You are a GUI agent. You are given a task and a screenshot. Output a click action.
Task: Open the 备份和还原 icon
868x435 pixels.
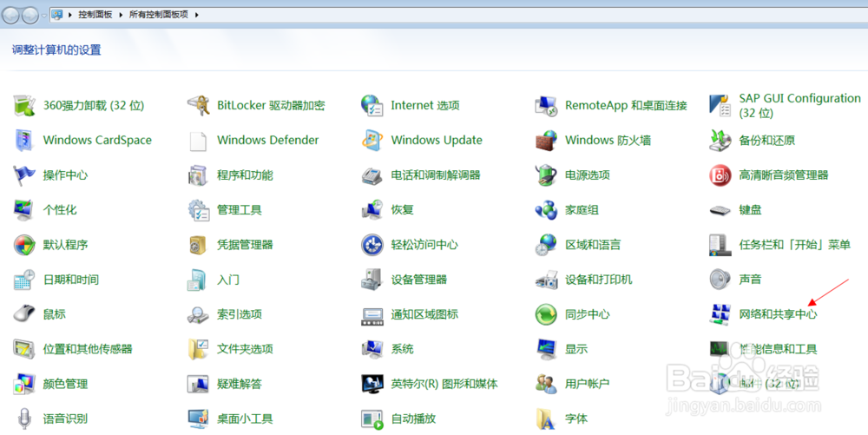click(720, 140)
